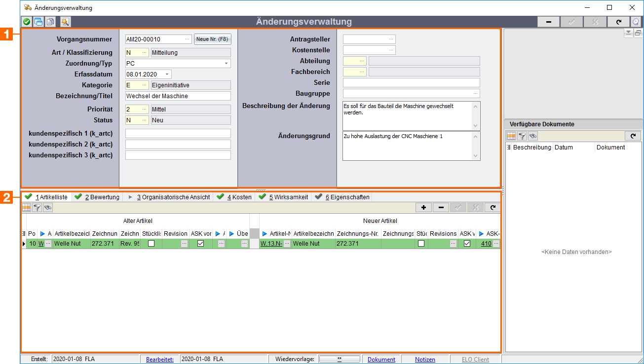Viewport: 644px width, 364px height.
Task: Toggle Stüc checkbox under Neuer Artikel
Action: 421,244
